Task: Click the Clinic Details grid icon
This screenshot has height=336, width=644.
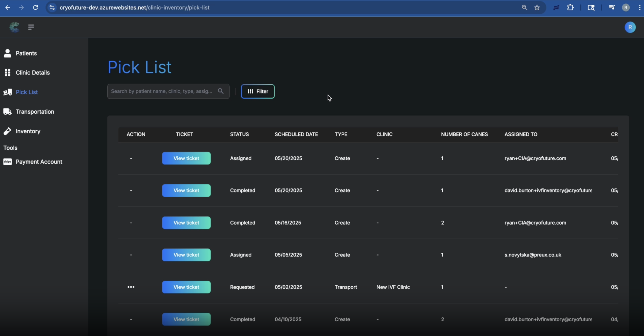Action: pyautogui.click(x=7, y=73)
